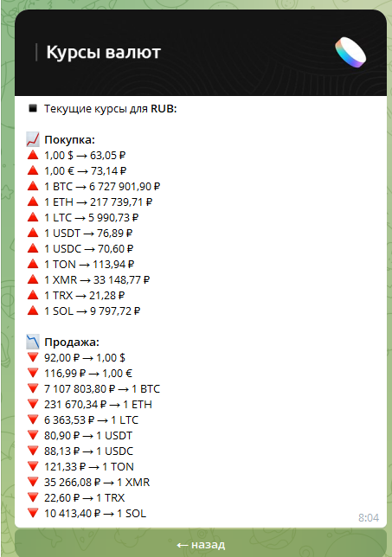Click the red up triangle beside 1 BTC
392x557 pixels.
pyautogui.click(x=33, y=186)
